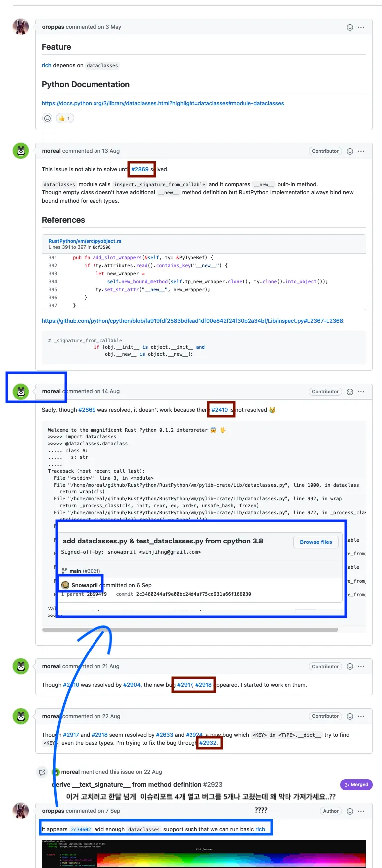This screenshot has width=382, height=868.
Task: Click the 'Browse files' button in the commit box
Action: [316, 542]
